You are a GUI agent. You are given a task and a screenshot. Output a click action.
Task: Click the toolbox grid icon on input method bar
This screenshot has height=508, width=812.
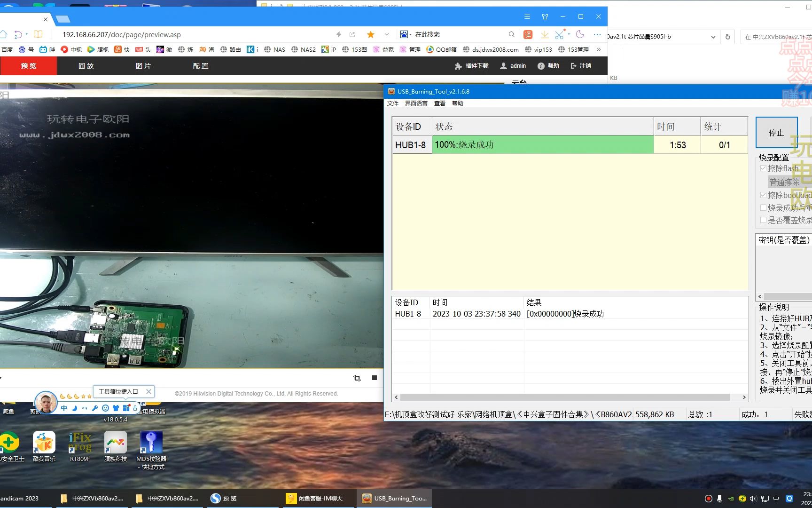click(126, 408)
